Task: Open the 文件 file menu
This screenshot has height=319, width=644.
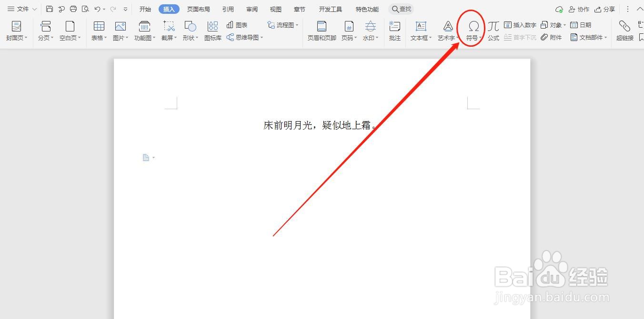Action: click(19, 9)
